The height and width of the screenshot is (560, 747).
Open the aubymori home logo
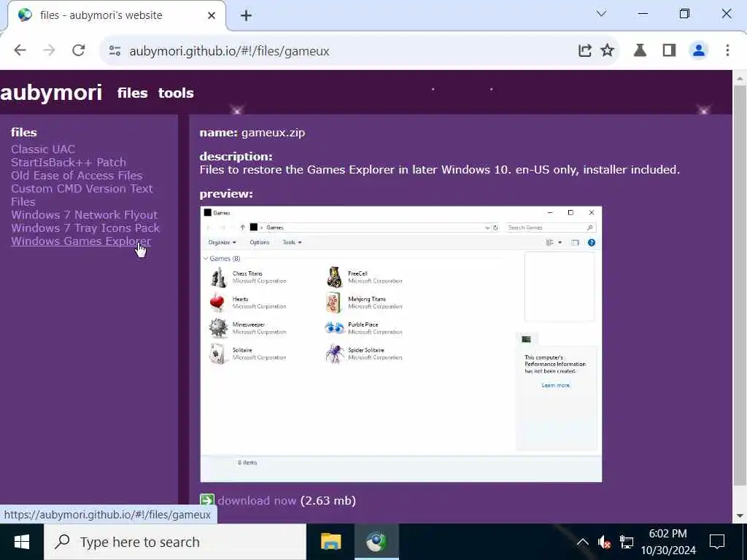(x=51, y=93)
